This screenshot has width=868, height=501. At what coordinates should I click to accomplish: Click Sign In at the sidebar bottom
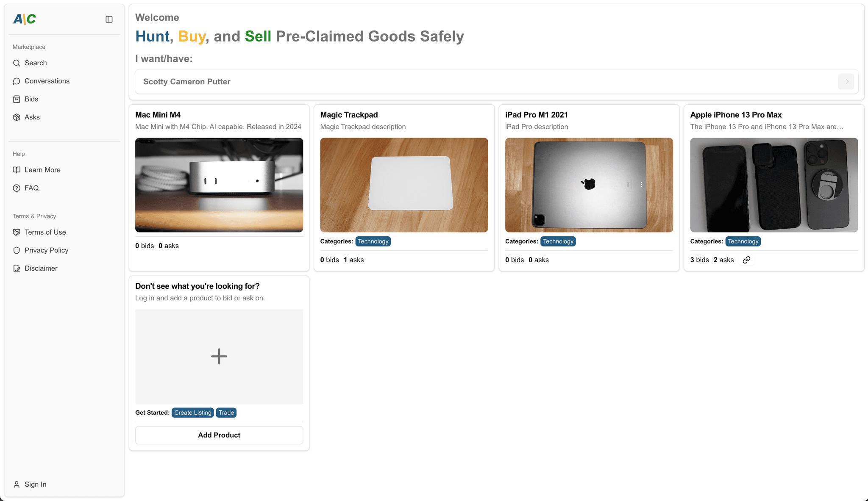(35, 484)
